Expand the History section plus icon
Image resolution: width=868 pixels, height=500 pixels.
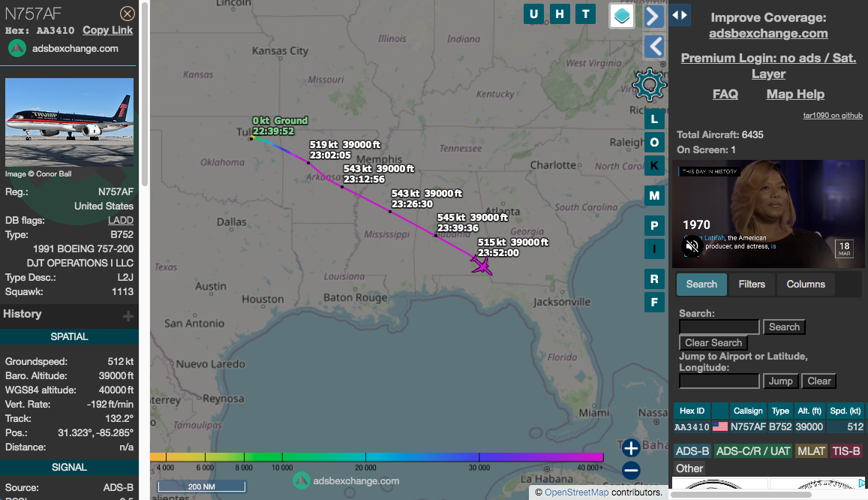[x=128, y=315]
